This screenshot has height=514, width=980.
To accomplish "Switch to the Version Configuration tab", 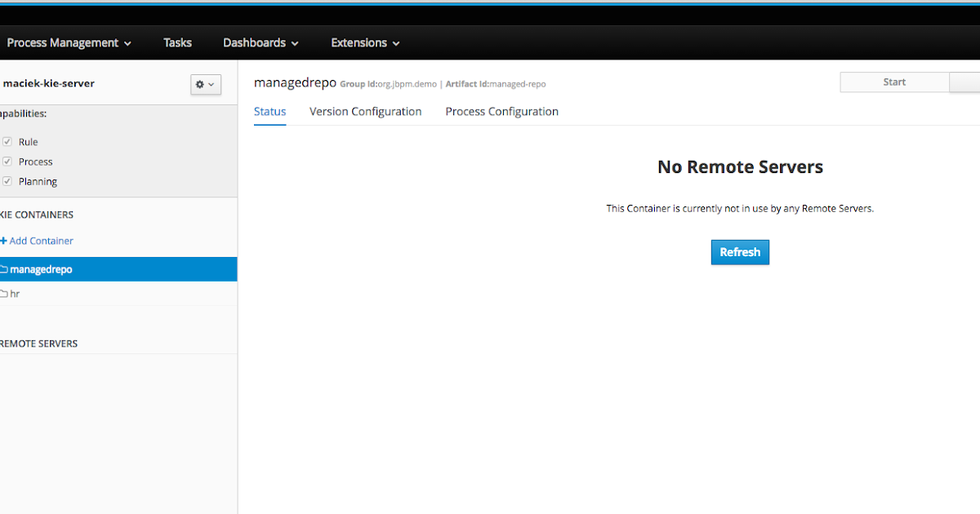I will click(x=365, y=112).
